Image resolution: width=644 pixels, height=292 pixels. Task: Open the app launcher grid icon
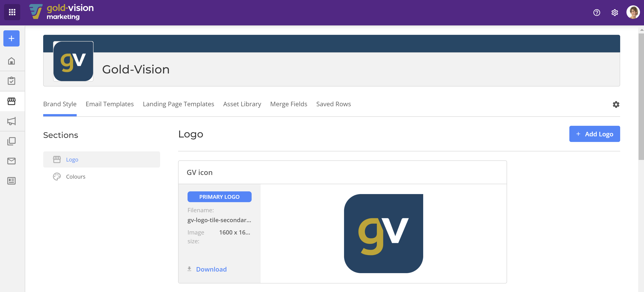point(12,12)
